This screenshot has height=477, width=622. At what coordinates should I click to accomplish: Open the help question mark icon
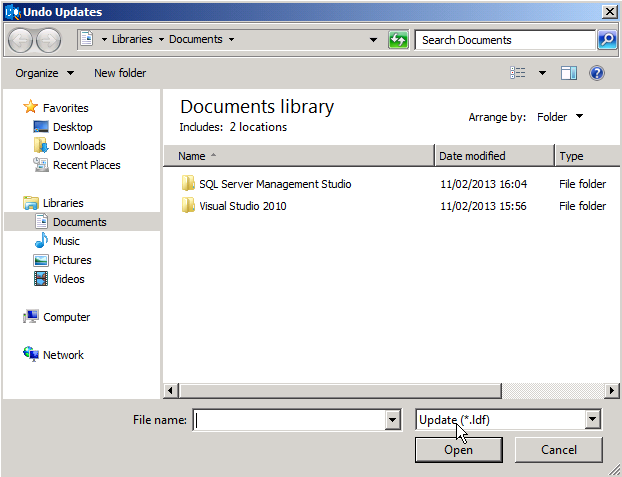click(597, 73)
